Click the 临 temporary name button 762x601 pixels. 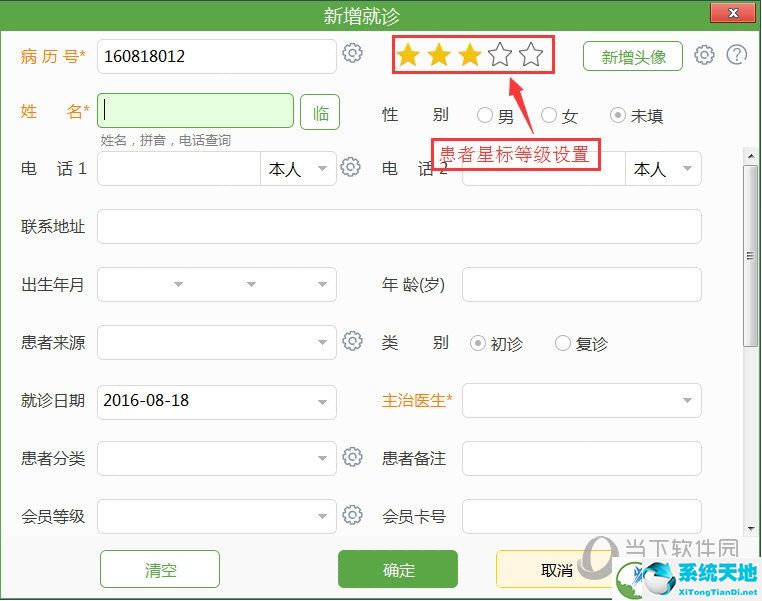pyautogui.click(x=320, y=112)
